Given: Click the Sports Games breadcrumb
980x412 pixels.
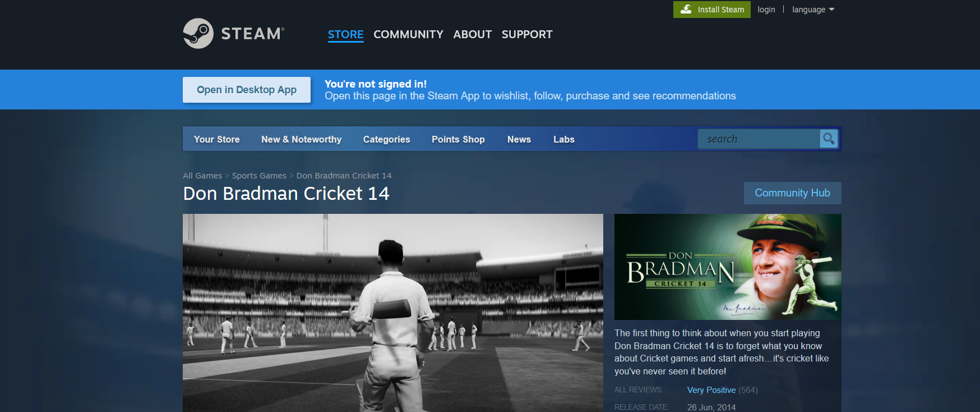Looking at the screenshot, I should pos(259,176).
